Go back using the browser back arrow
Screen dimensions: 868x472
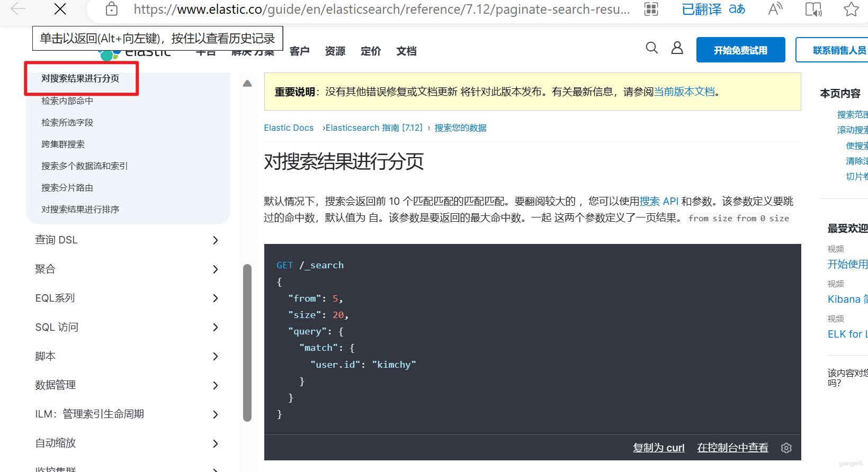coord(19,8)
